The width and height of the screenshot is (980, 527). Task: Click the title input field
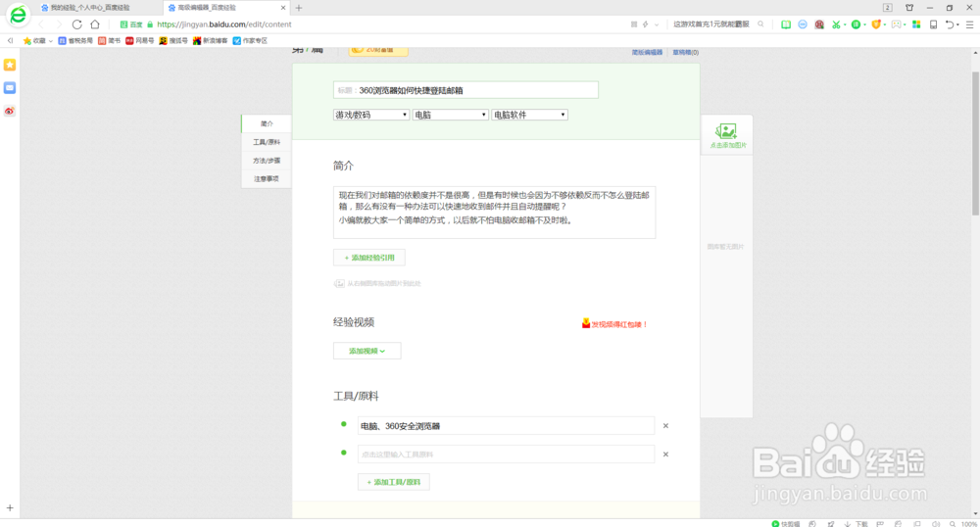coord(465,90)
